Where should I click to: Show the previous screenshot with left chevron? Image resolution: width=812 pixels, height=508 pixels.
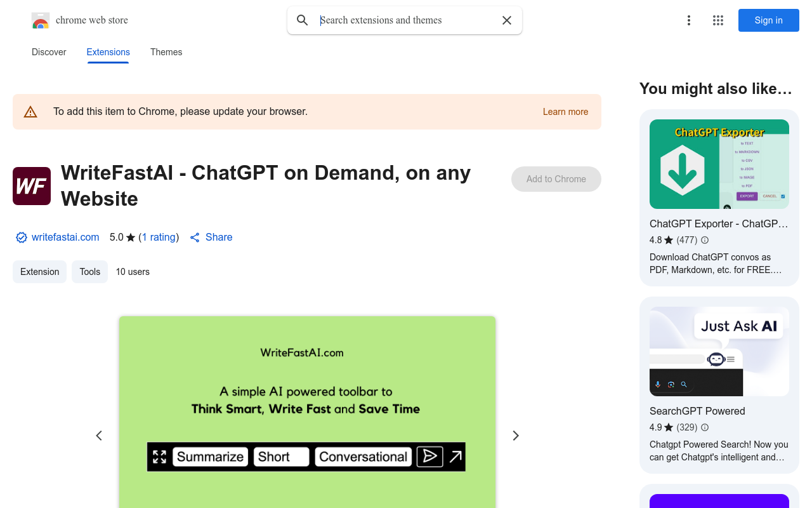point(99,436)
